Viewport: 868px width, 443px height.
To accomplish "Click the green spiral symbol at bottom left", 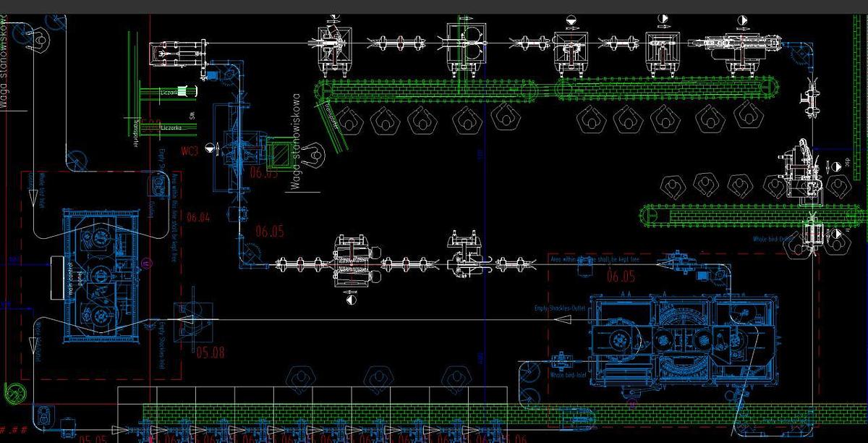I will tap(13, 392).
